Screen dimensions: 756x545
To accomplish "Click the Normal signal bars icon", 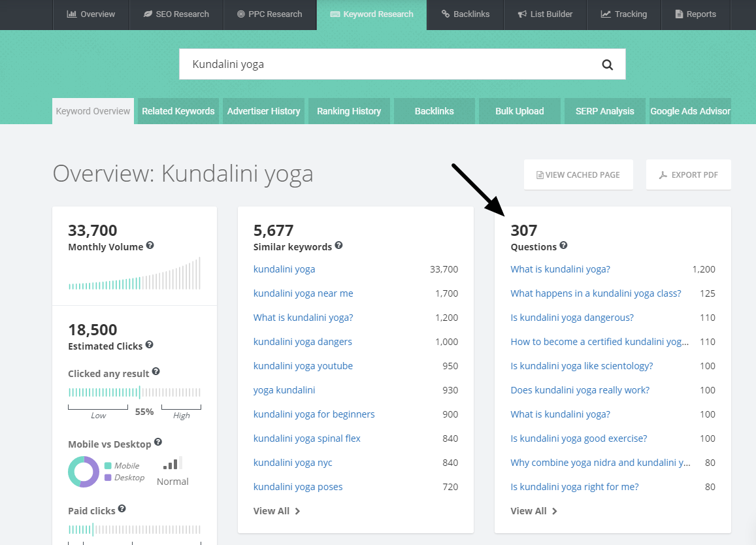I will pos(173,463).
